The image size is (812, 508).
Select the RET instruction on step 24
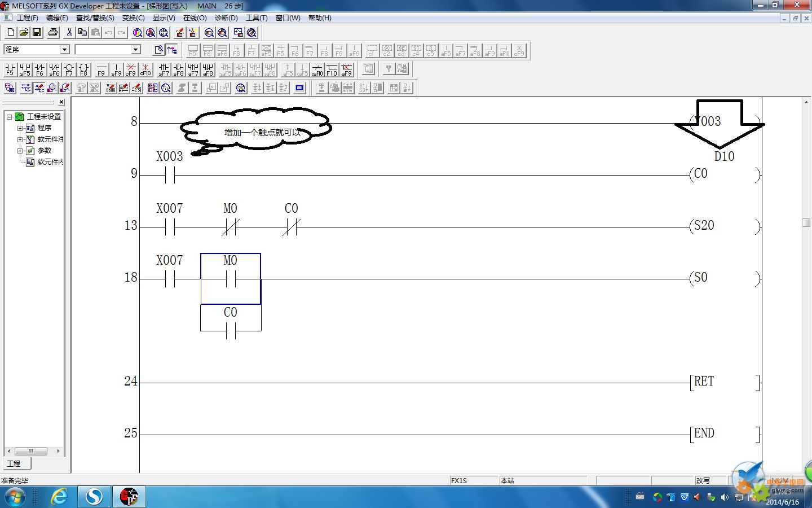725,382
